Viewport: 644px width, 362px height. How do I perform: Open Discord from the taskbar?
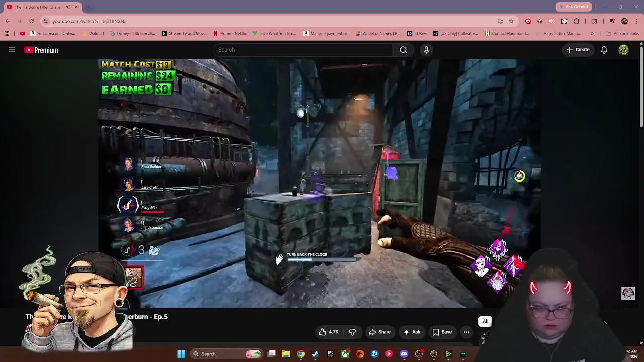coord(404,354)
